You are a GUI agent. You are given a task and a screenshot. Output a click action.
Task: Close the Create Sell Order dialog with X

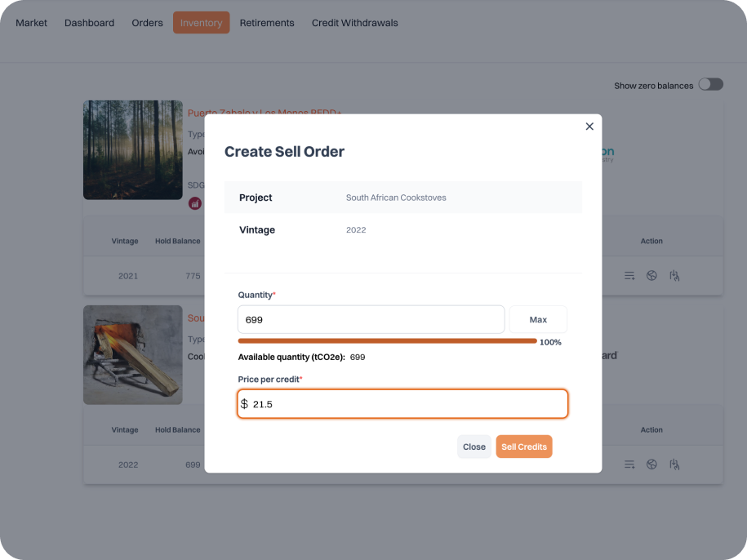click(589, 127)
